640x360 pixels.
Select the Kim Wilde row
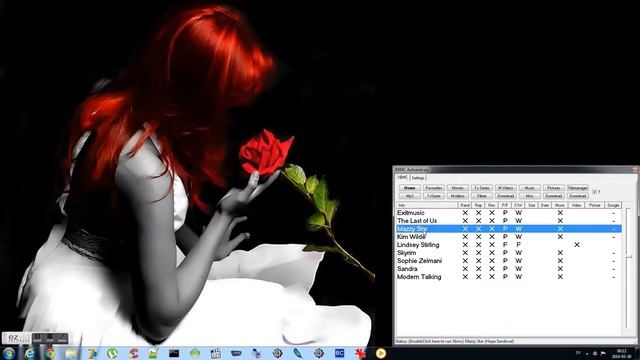click(509, 237)
